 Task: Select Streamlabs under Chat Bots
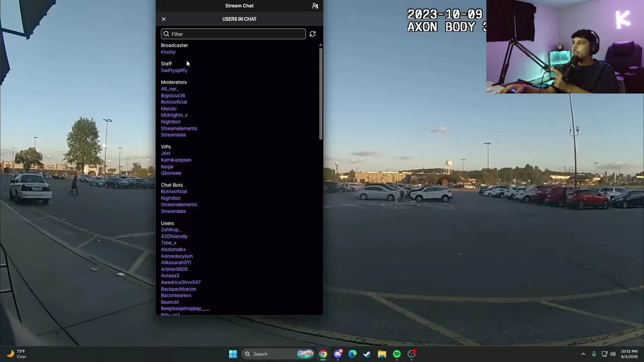point(173,211)
